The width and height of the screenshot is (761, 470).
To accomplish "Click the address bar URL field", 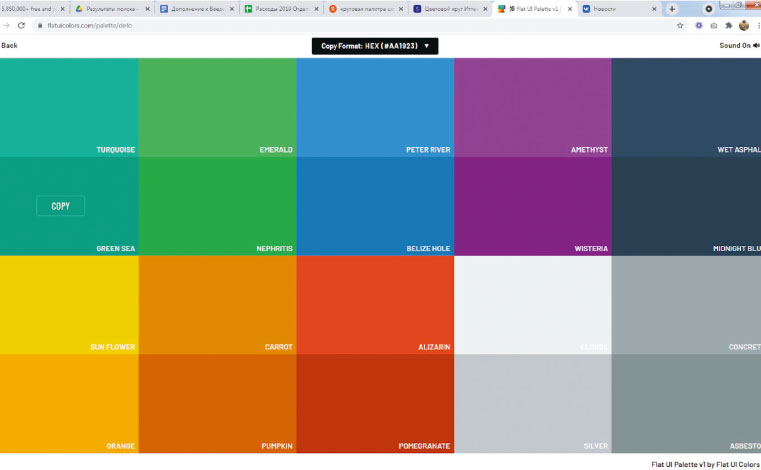I will click(300, 25).
